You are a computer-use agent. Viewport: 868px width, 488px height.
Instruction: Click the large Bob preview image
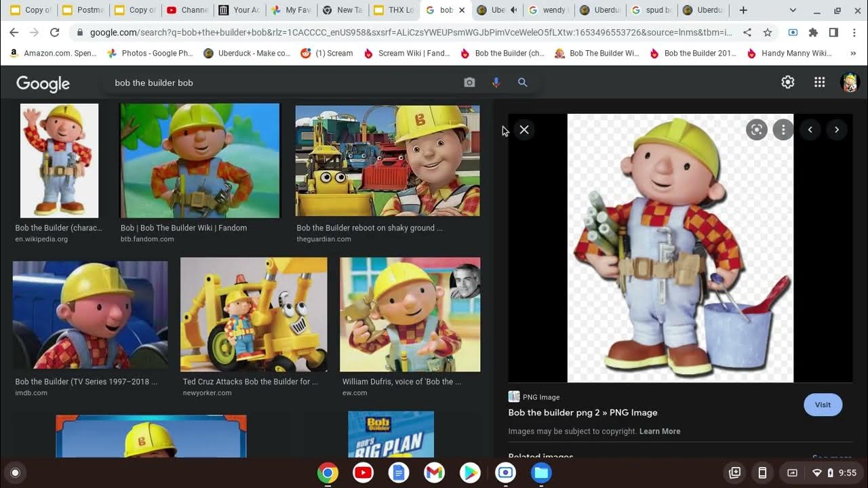point(680,248)
